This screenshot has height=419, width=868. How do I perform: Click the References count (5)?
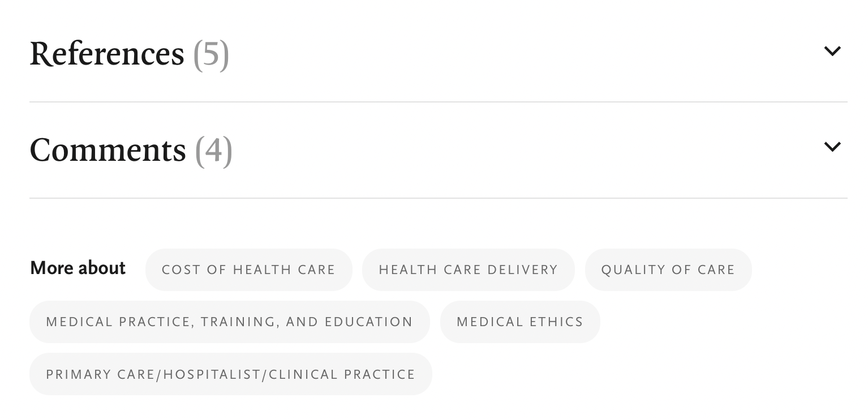pyautogui.click(x=211, y=54)
